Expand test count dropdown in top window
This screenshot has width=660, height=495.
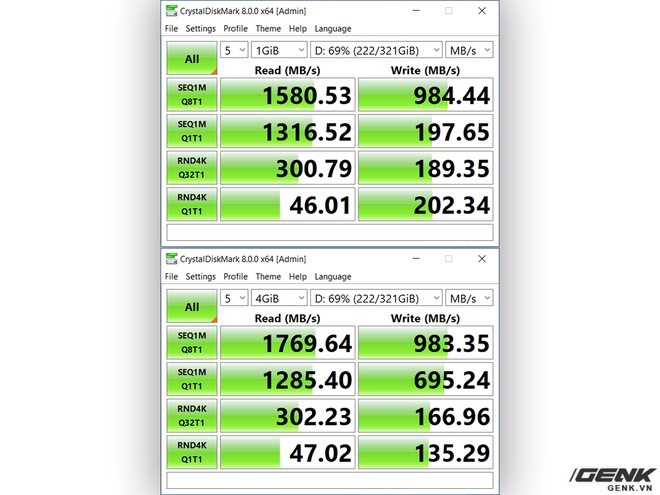pyautogui.click(x=234, y=50)
